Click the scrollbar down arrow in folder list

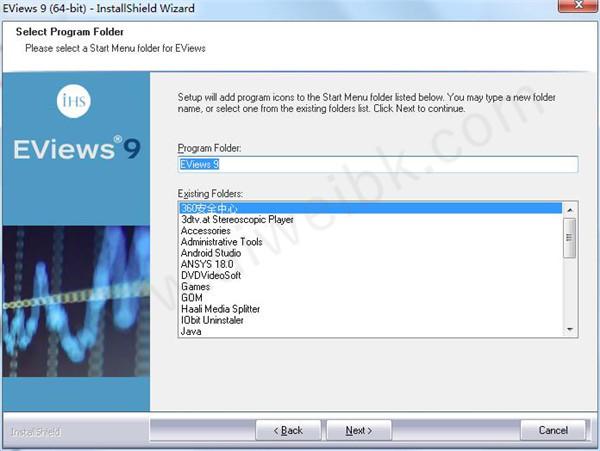point(570,329)
